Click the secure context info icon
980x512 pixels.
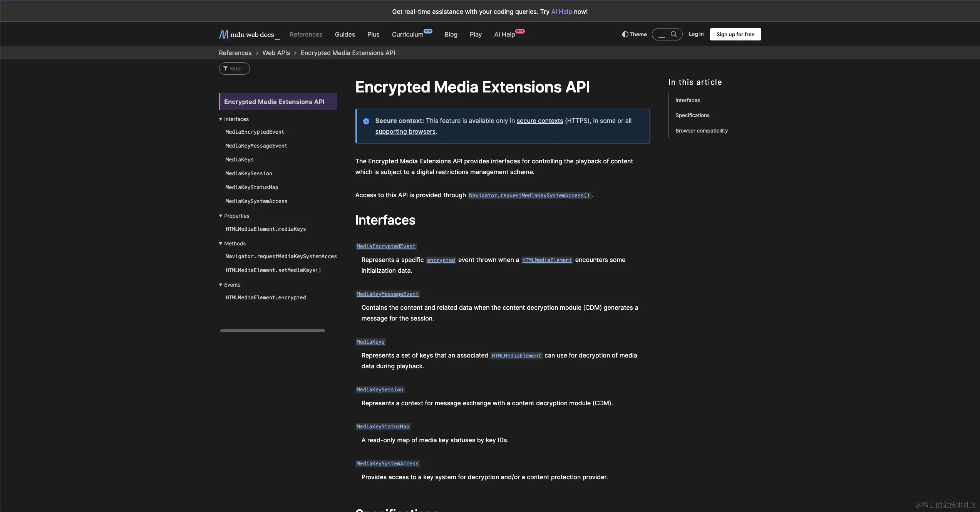(x=366, y=121)
